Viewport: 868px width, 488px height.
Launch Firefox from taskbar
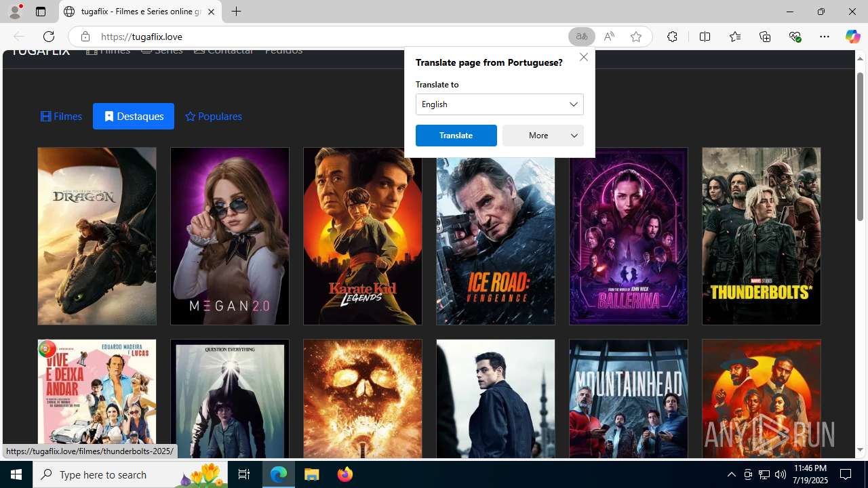[345, 474]
